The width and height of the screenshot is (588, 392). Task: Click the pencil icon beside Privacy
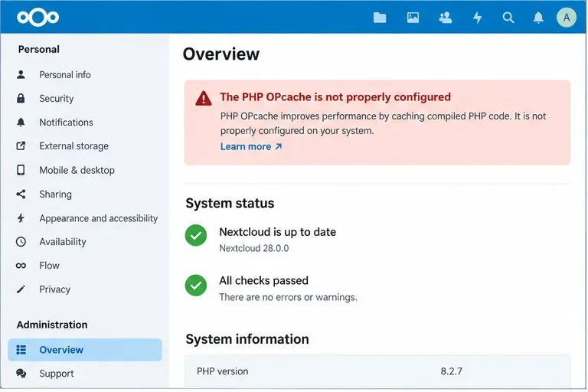21,289
